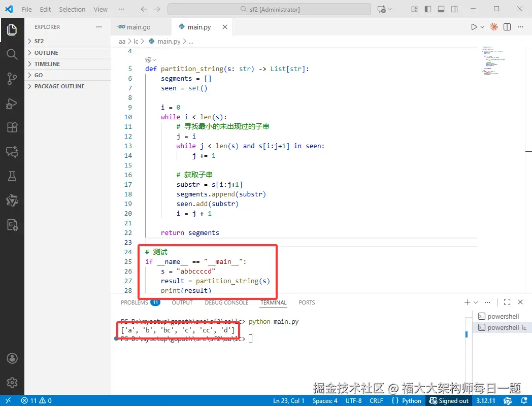Show more menu items ellipsis
Screen dimensions: 532x406
click(x=121, y=9)
